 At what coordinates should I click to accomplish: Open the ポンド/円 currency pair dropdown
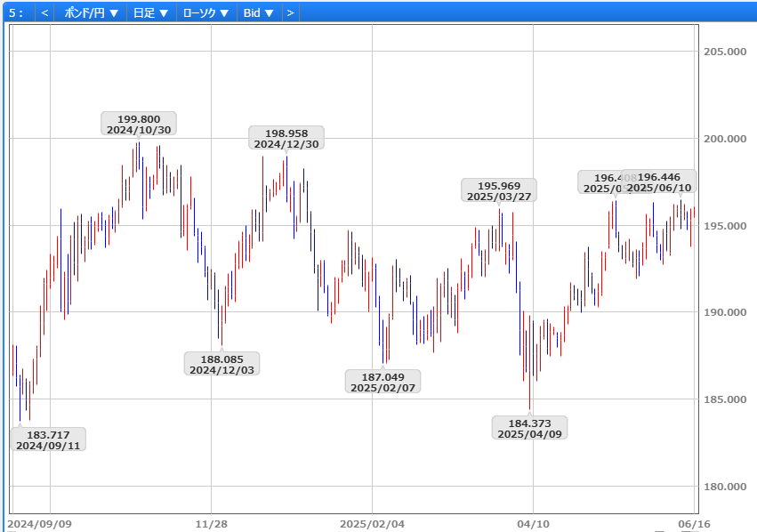click(x=91, y=13)
